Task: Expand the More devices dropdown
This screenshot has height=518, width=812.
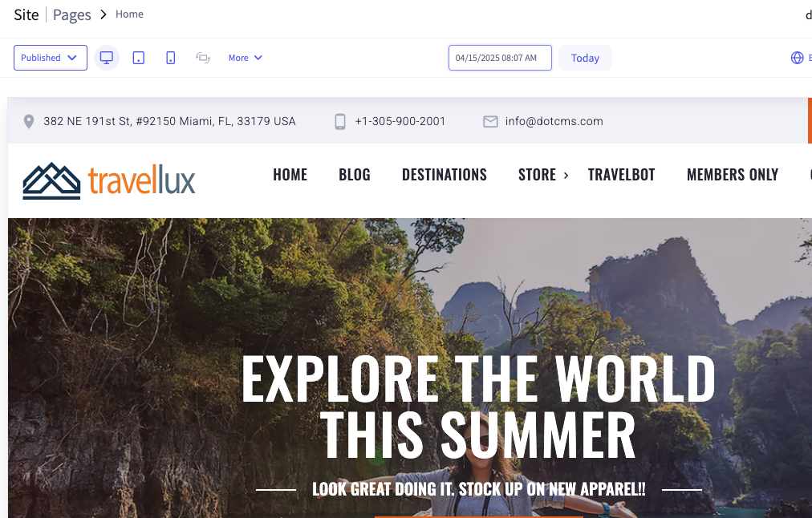Action: [246, 58]
